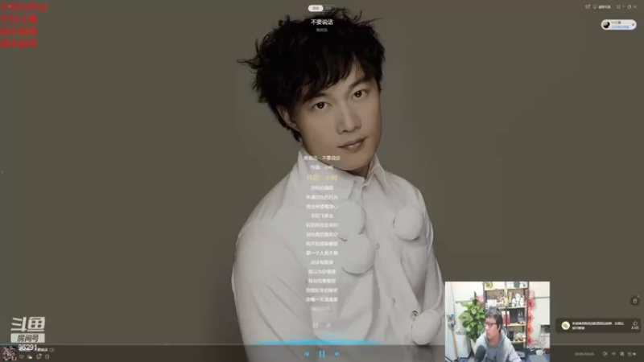This screenshot has width=644, height=362.
Task: Open the album cover thumbnail at bottom left
Action: point(9,354)
